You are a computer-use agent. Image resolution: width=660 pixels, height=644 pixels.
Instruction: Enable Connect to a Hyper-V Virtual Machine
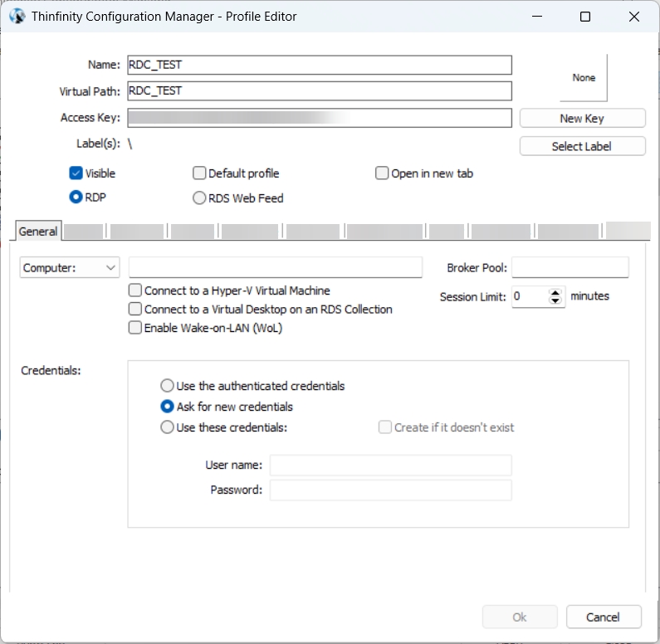(x=135, y=290)
